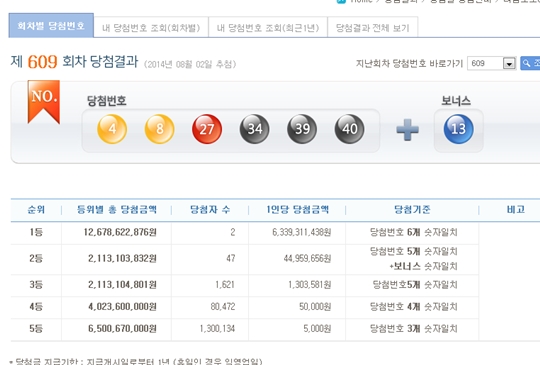Click the blue search button with magnifier
The image size is (540, 365).
pyautogui.click(x=530, y=63)
